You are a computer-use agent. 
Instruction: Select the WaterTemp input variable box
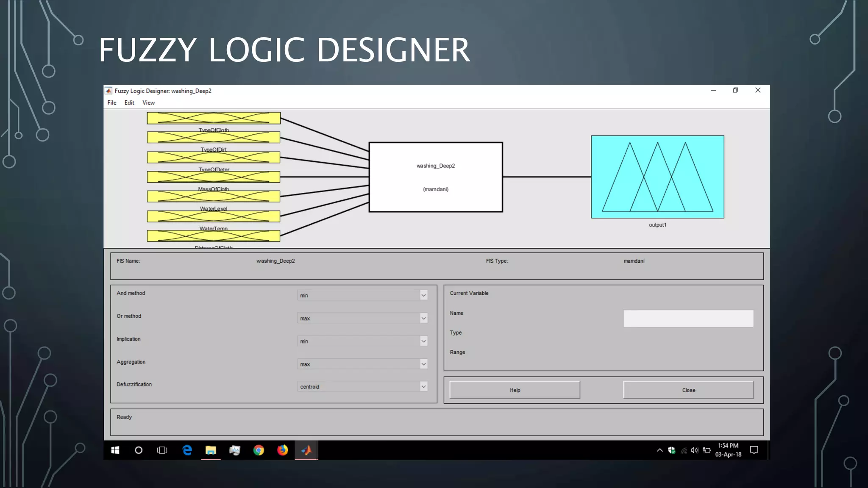point(214,216)
